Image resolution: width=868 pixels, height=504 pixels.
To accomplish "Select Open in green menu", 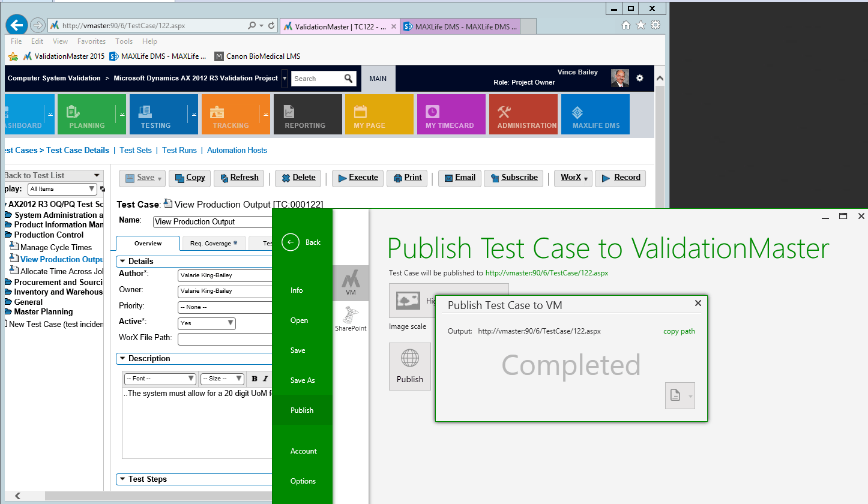I will 299,320.
